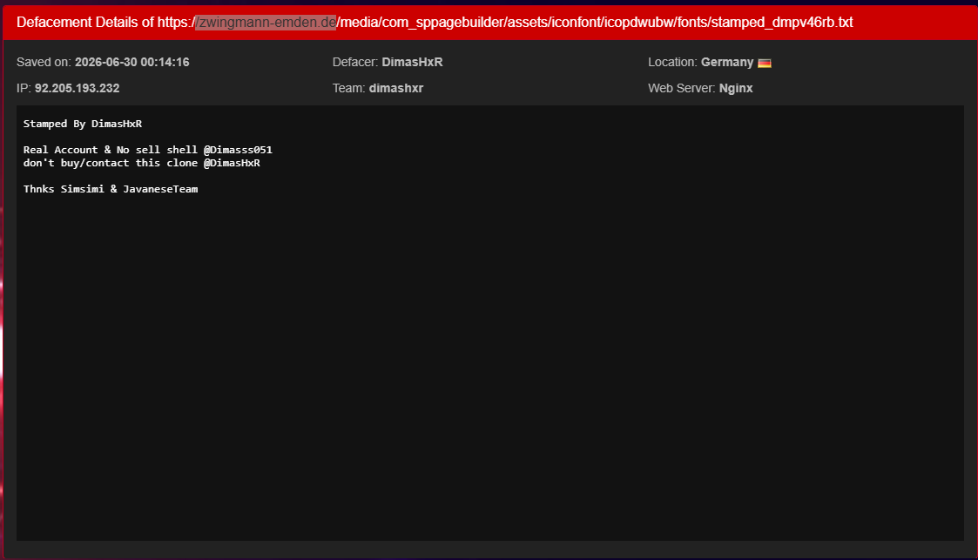This screenshot has width=978, height=560.
Task: Click the Defacement Details header title
Action: 435,23
